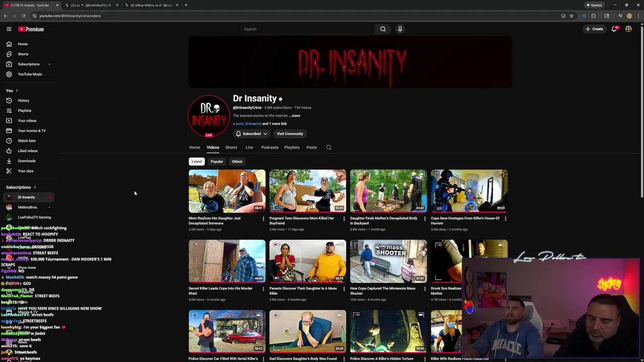This screenshot has height=362, width=644.
Task: Select the Oldest sort chip
Action: [237, 161]
